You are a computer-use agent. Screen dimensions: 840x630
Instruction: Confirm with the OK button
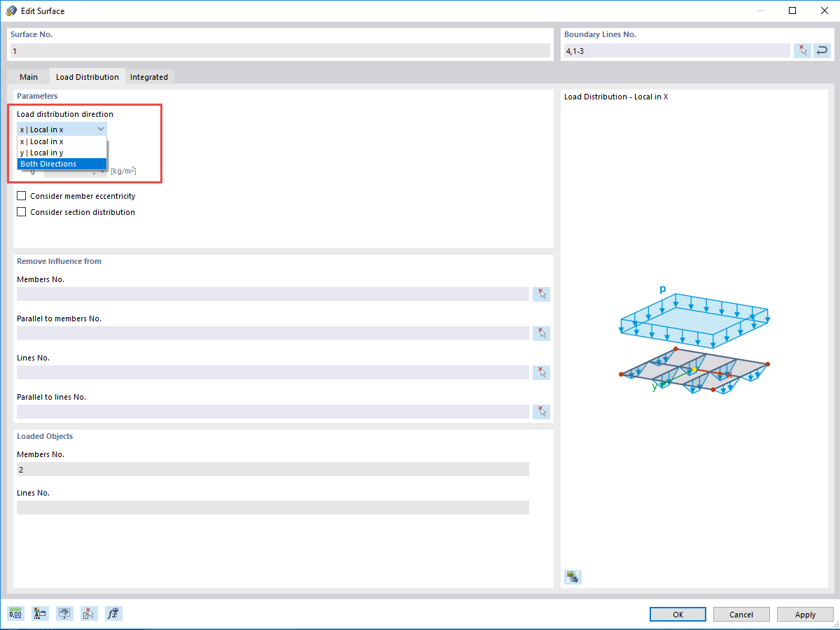[x=678, y=614]
